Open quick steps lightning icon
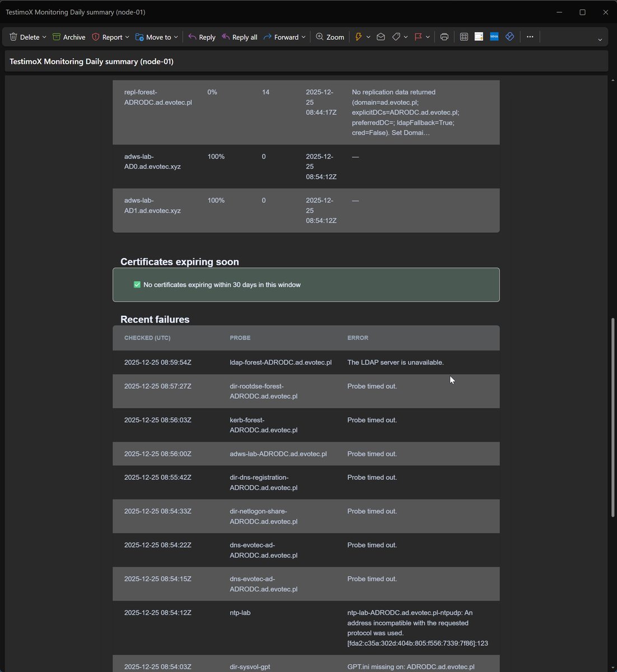The width and height of the screenshot is (617, 672). [x=358, y=37]
